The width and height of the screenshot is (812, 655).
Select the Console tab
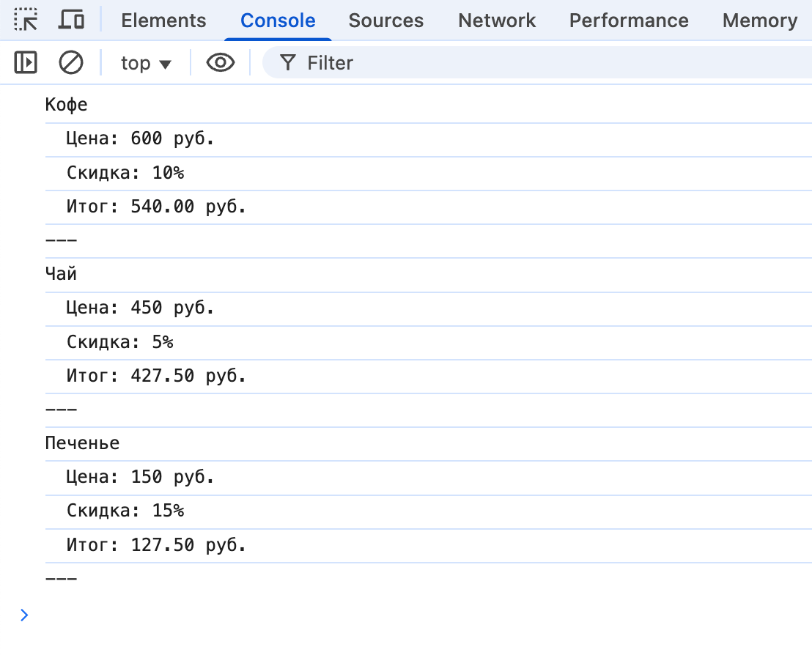pos(278,21)
